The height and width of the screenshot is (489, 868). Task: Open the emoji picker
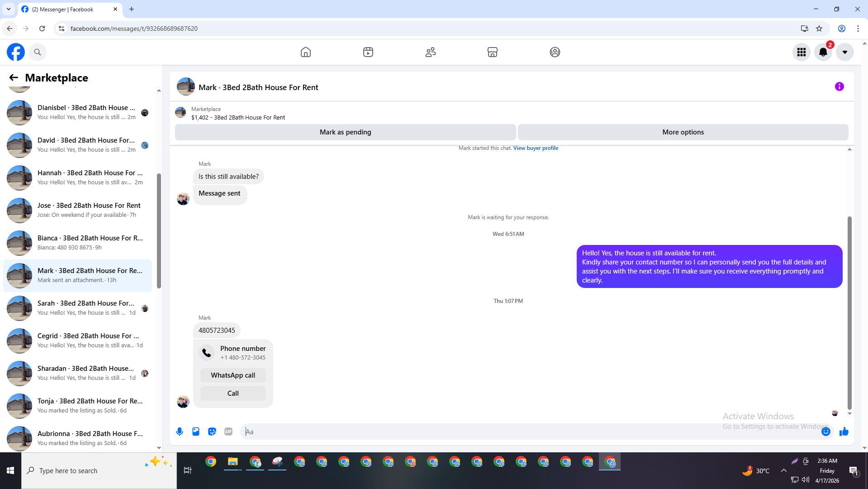pyautogui.click(x=826, y=431)
